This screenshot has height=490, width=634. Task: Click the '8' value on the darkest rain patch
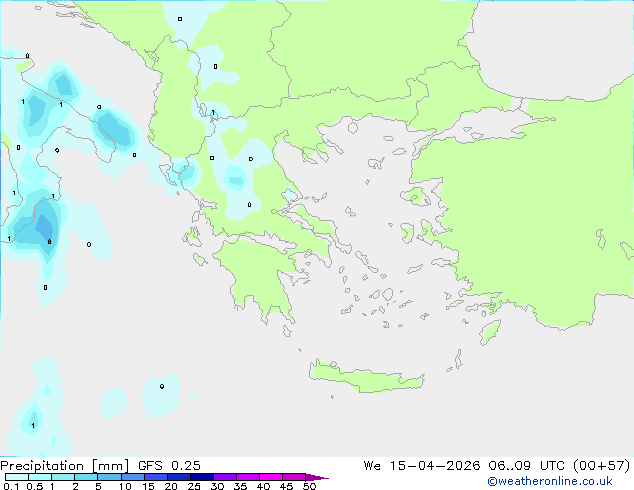coord(49,242)
